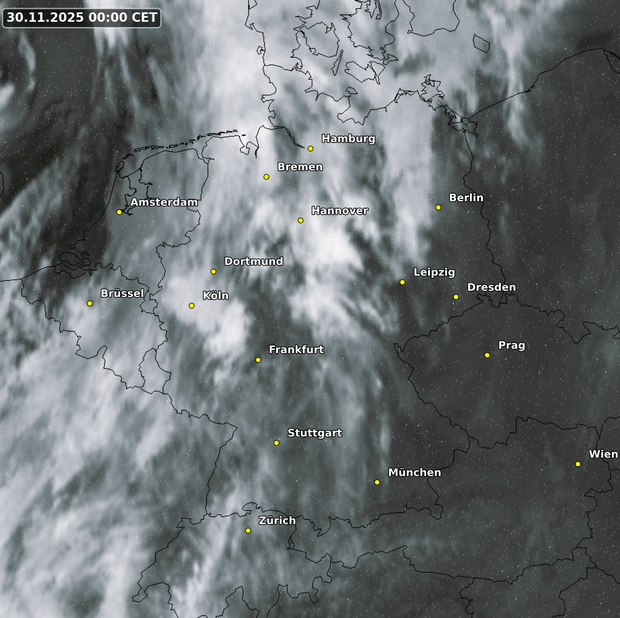Click the yellow marker for Hamburg
The height and width of the screenshot is (618, 620).
pos(310,148)
